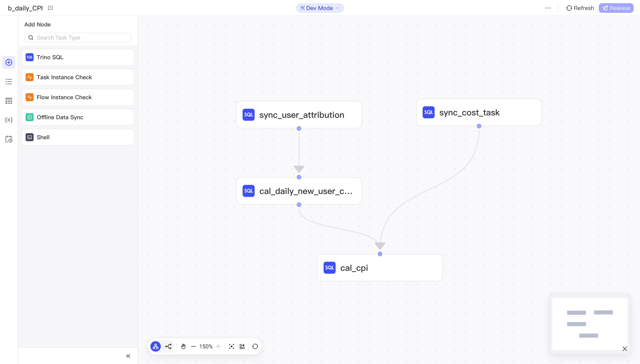Click the Refresh button
Image resolution: width=640 pixels, height=364 pixels.
[x=580, y=8]
